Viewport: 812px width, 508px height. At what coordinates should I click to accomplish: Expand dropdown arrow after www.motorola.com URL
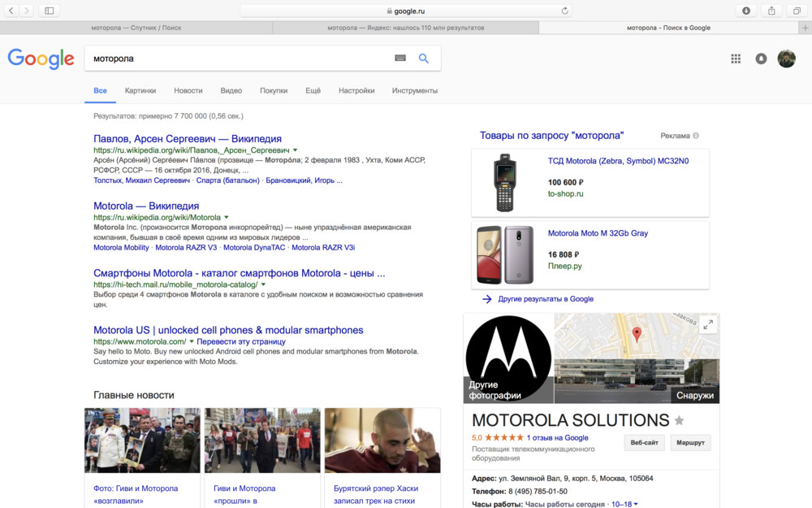pos(192,341)
